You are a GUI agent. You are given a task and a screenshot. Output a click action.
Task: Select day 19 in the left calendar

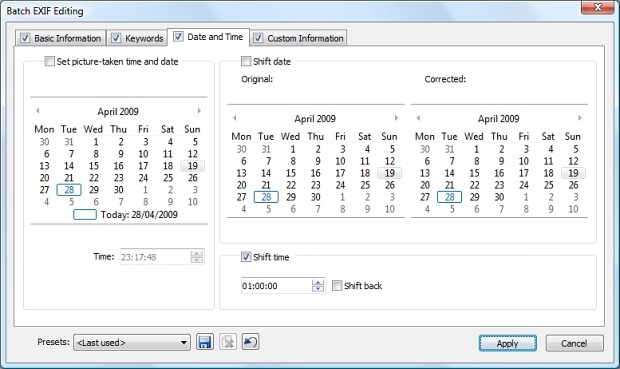coord(193,166)
